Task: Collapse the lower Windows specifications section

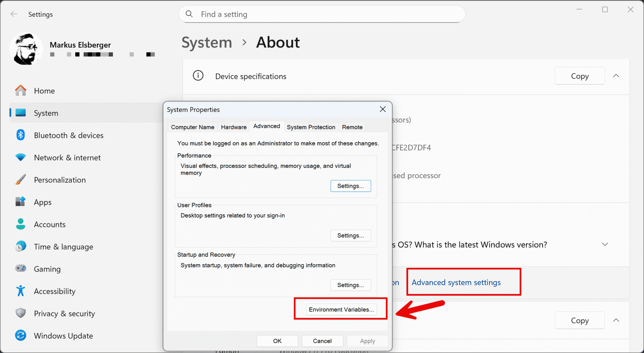Action: tap(616, 320)
